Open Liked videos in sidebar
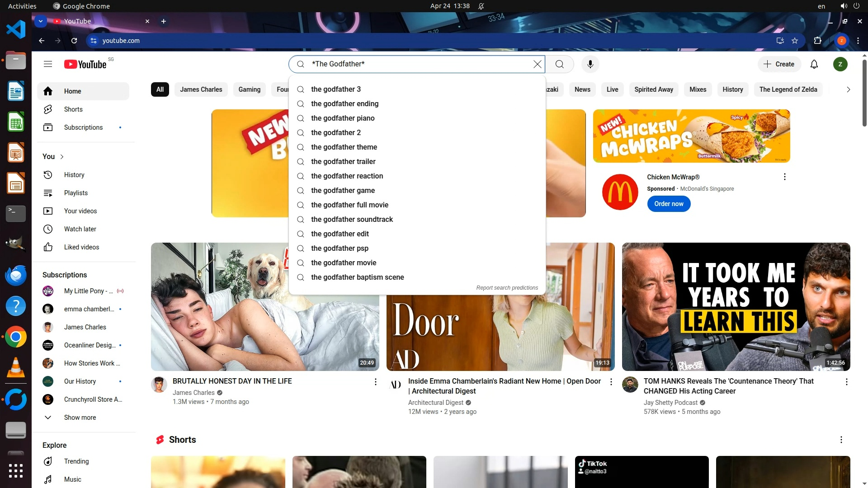Screen dimensions: 868x488 (x=81, y=247)
